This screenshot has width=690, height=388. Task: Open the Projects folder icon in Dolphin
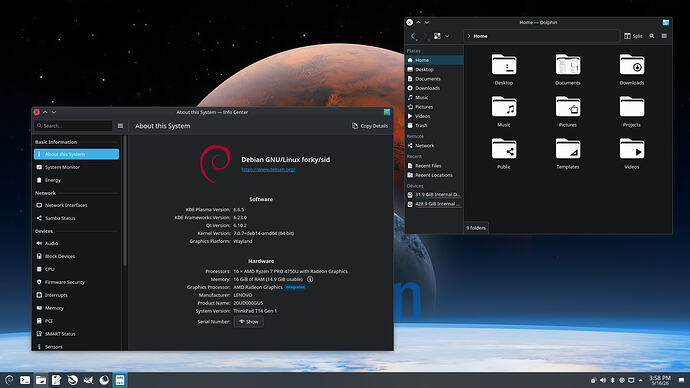[x=632, y=107]
